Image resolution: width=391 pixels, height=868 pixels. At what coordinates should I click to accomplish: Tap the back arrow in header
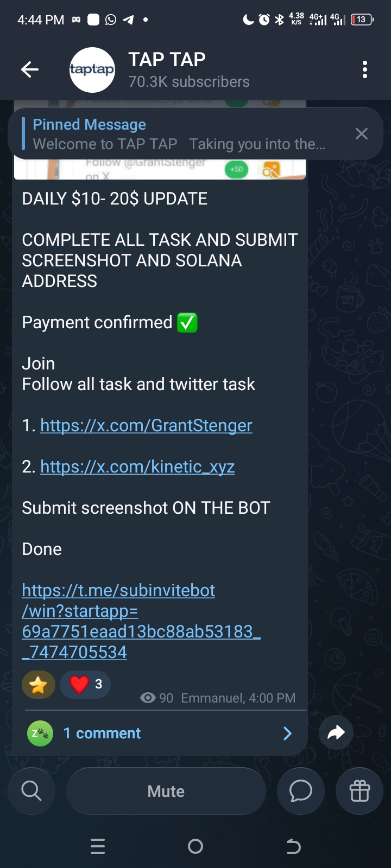click(x=30, y=69)
